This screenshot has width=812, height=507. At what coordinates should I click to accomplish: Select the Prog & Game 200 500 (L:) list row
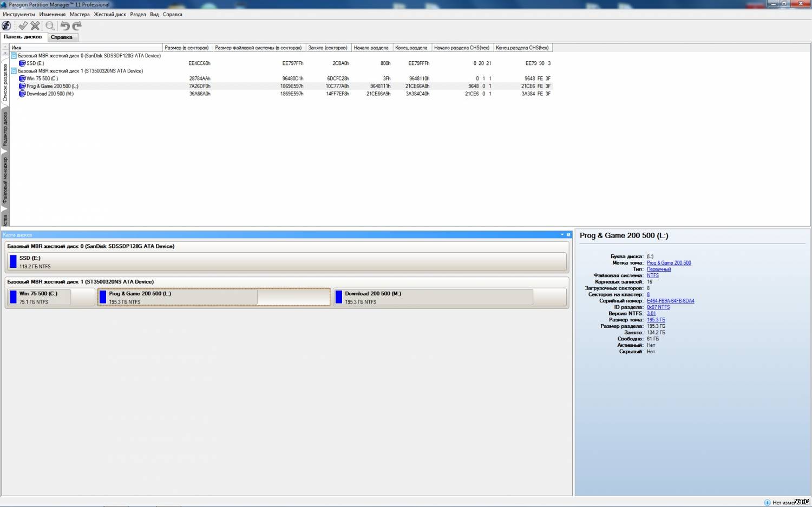281,86
